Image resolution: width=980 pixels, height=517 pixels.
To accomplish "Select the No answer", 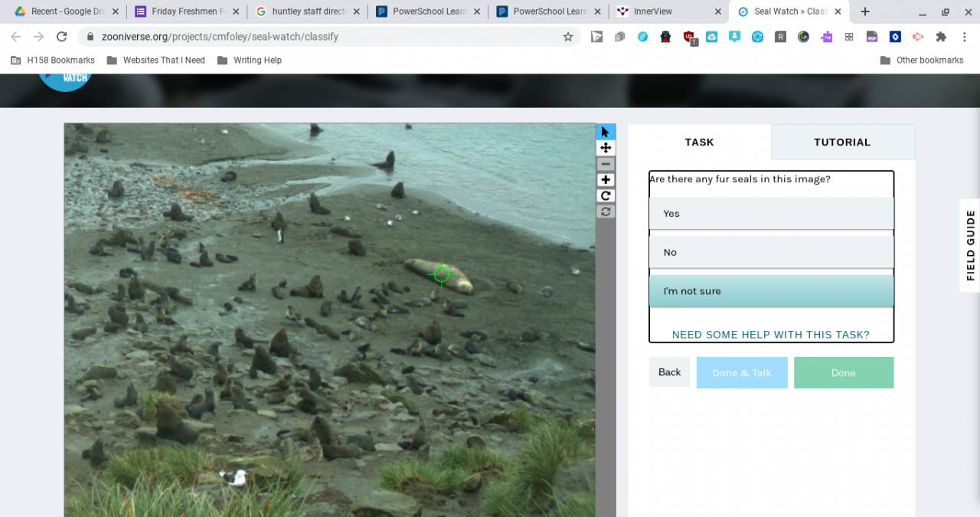I will click(771, 252).
